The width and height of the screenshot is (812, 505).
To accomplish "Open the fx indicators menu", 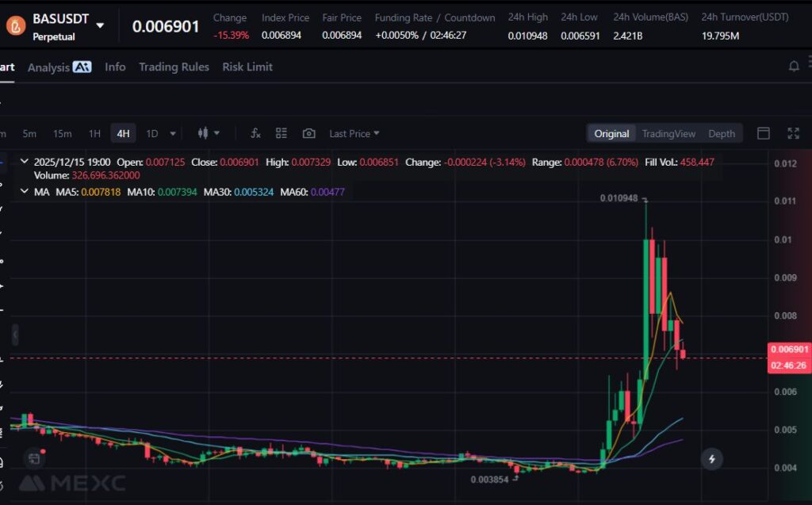I will point(255,133).
